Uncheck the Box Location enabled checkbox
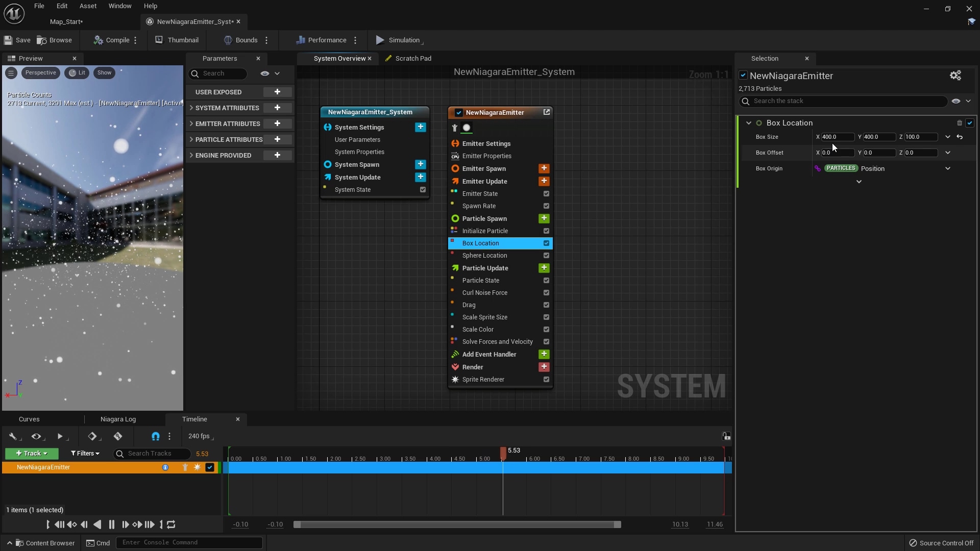The height and width of the screenshot is (551, 980). pos(970,123)
